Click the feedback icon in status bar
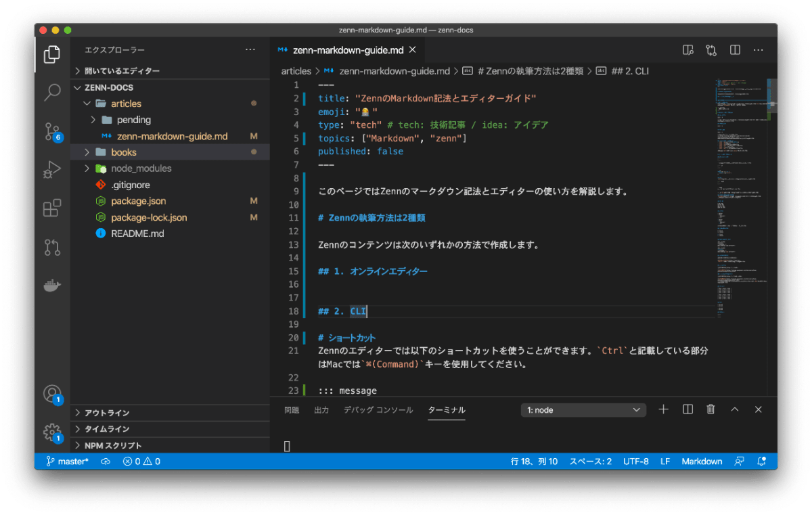This screenshot has width=812, height=515. 740,462
